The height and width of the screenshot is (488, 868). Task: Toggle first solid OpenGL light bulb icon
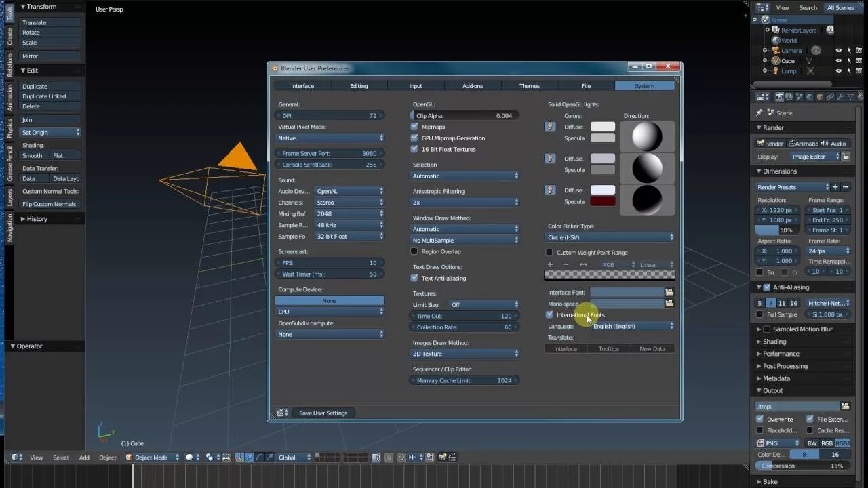point(551,127)
